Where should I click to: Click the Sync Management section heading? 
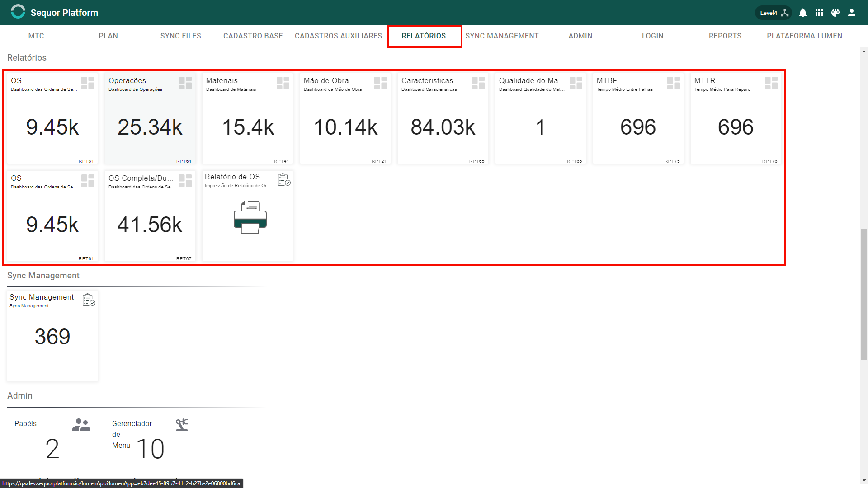(x=43, y=275)
